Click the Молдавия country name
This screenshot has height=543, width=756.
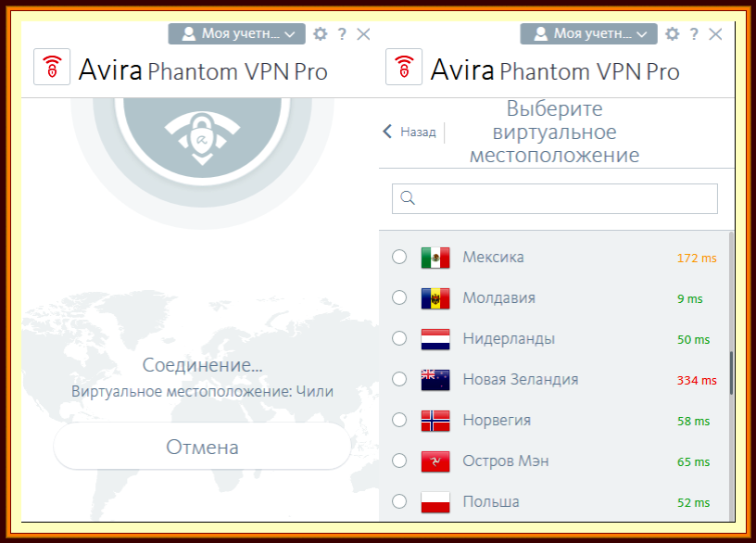pos(499,298)
